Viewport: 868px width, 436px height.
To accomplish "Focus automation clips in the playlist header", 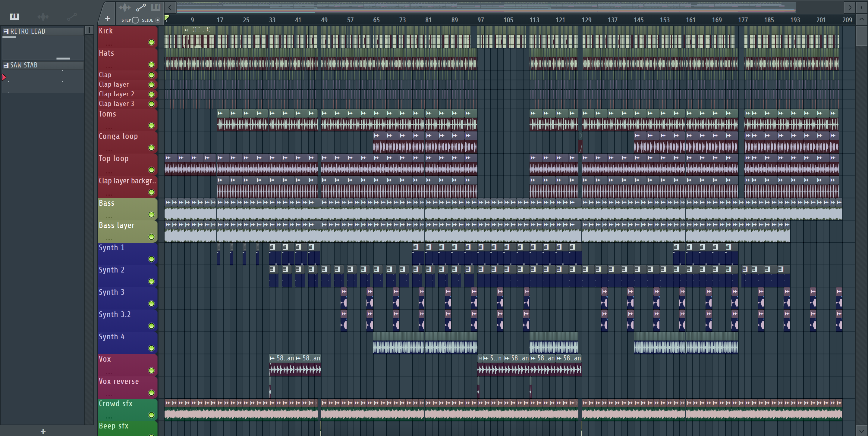I will tap(141, 8).
